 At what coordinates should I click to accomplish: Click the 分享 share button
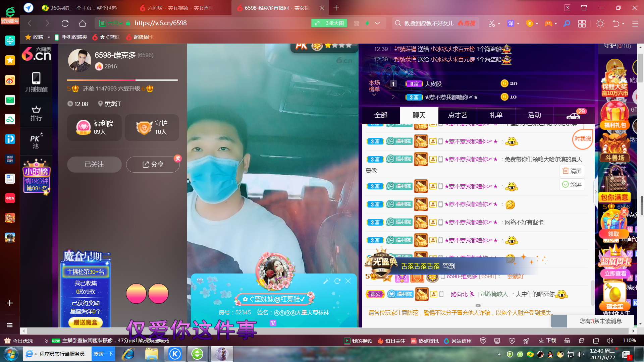point(153,165)
